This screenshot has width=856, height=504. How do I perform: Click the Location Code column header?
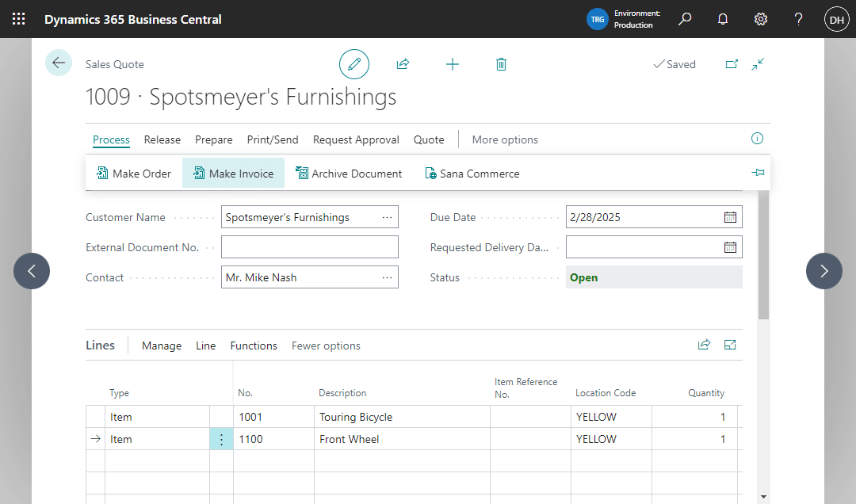point(606,392)
